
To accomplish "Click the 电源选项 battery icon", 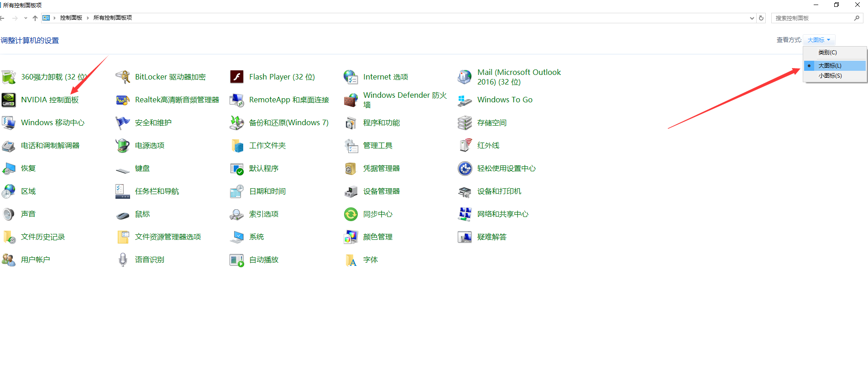I will [123, 145].
